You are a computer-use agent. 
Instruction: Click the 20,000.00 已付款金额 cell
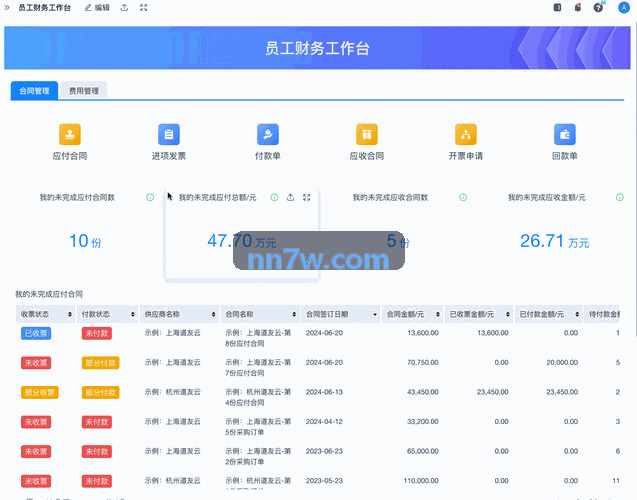point(562,362)
